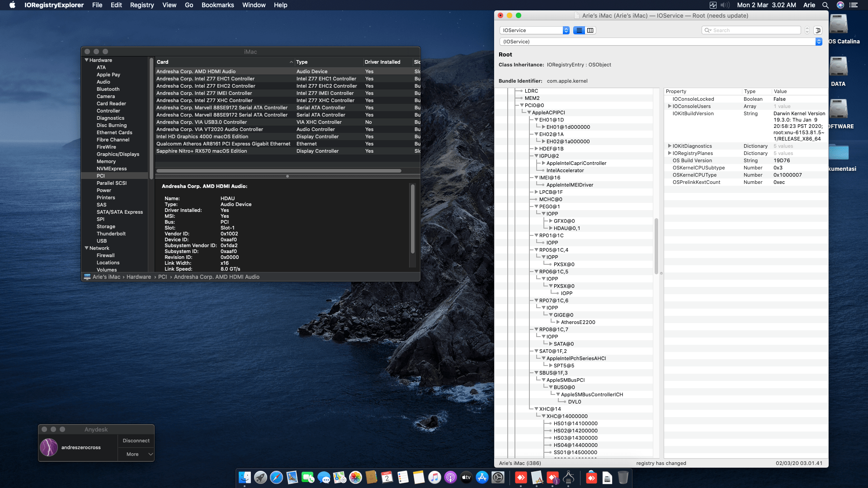
Task: Click the volume icon in menu bar
Action: point(725,5)
